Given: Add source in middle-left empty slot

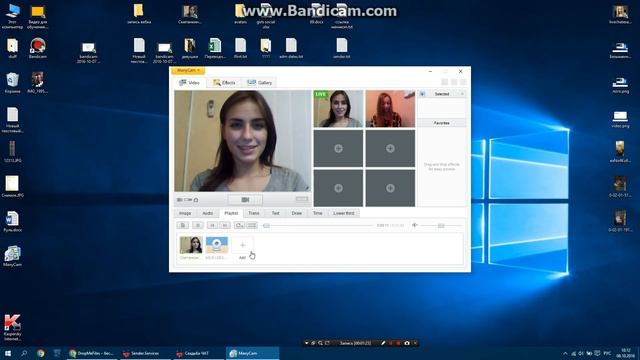Looking at the screenshot, I should tap(338, 149).
